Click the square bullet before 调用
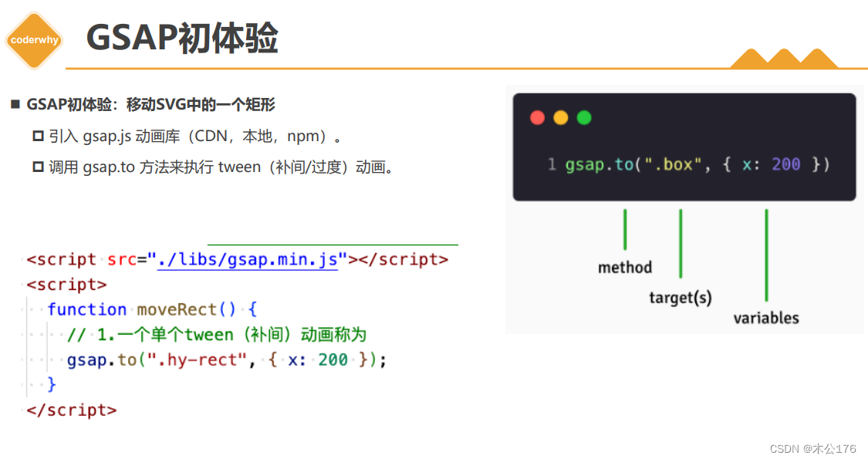The height and width of the screenshot is (462, 868). click(x=39, y=167)
